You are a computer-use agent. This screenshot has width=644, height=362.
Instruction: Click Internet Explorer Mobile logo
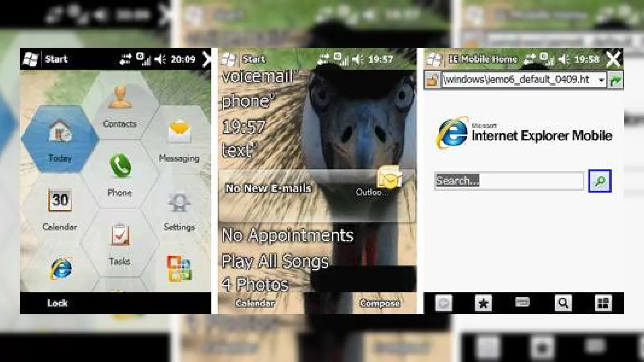524,133
